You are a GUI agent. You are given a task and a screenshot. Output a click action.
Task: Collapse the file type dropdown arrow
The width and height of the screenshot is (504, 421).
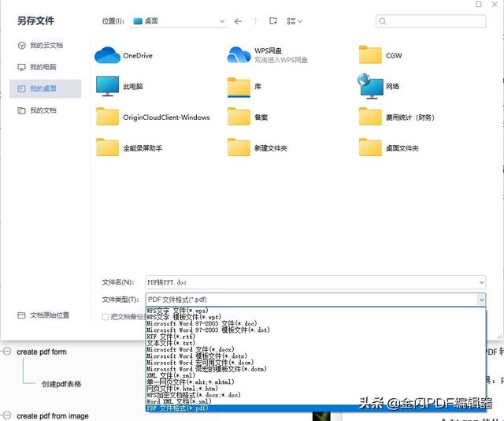point(481,300)
